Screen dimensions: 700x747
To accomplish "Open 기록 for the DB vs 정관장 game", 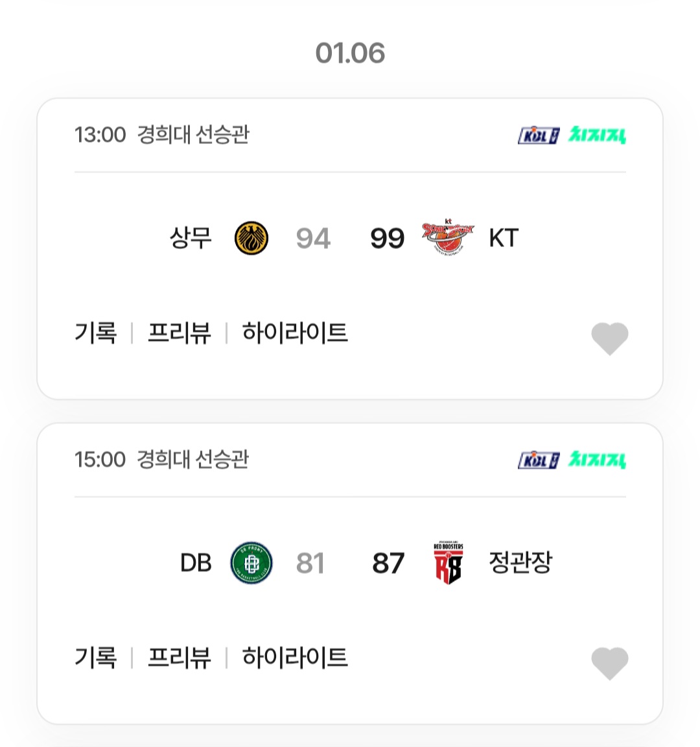I will (96, 658).
